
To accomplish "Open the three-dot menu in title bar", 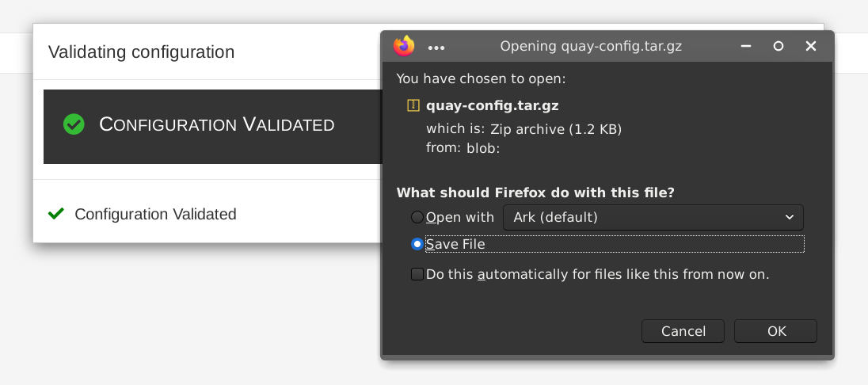I will point(436,48).
